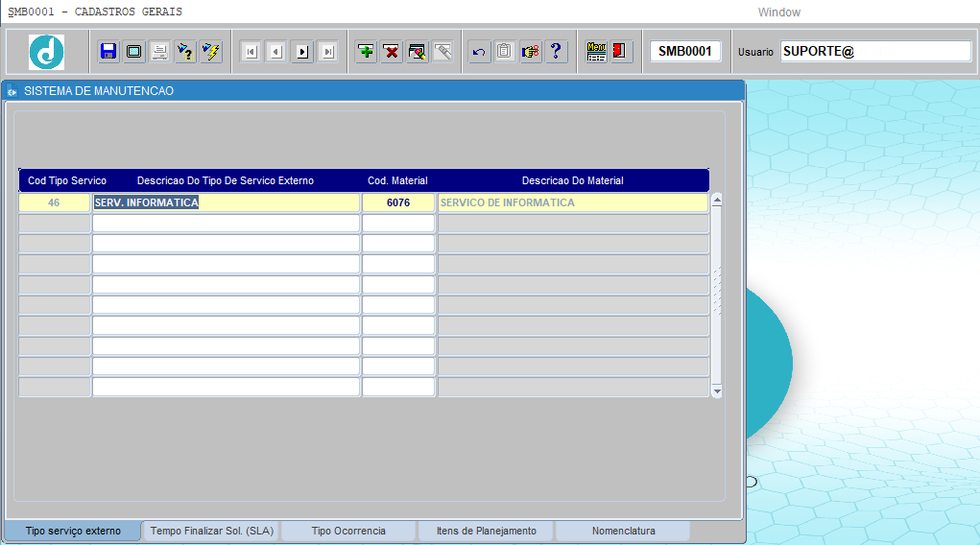Image resolution: width=980 pixels, height=545 pixels.
Task: Delete record with the red X icon
Action: point(392,52)
